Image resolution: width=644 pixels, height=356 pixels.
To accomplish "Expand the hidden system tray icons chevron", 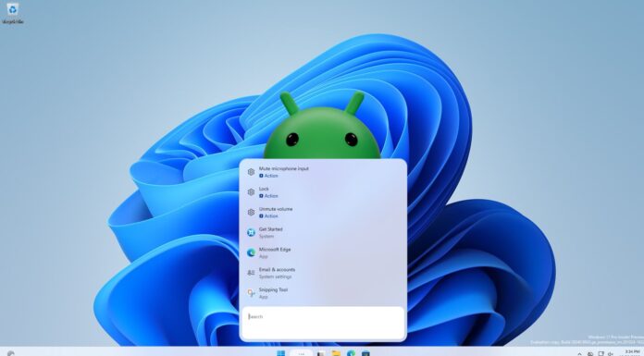I will pyautogui.click(x=579, y=353).
